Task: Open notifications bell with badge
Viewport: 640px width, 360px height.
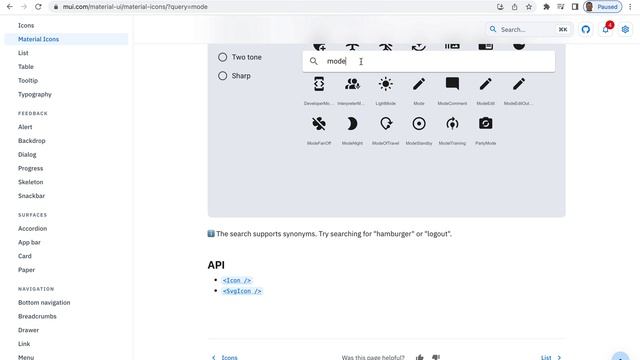Action: (606, 29)
